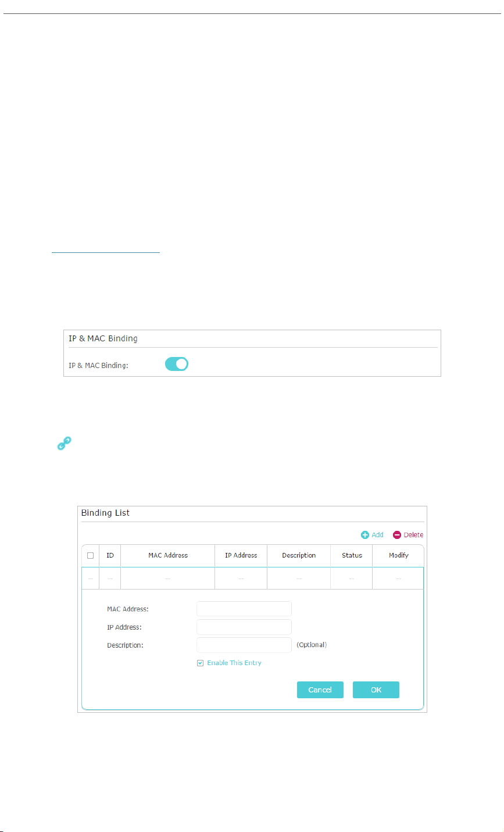The image size is (504, 832).
Task: Click the Description column header
Action: pyautogui.click(x=299, y=555)
